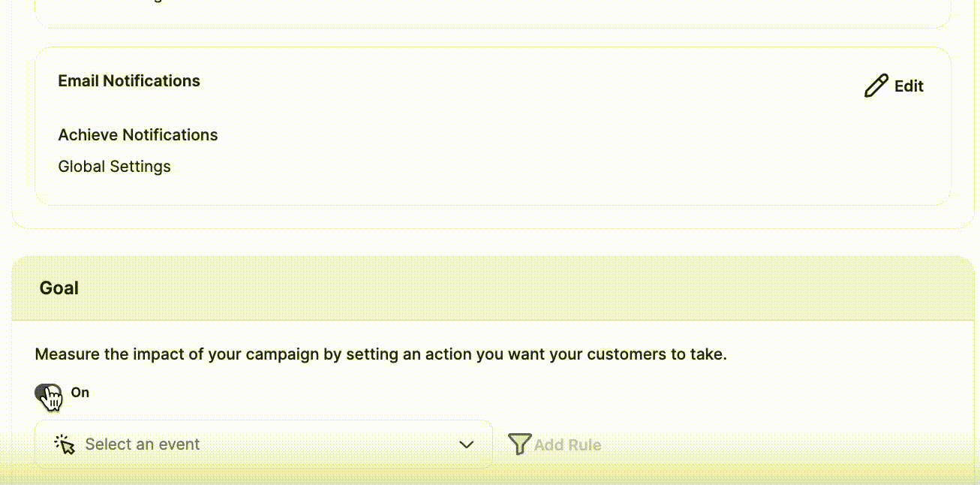Click the Goal description sentence

click(x=380, y=354)
